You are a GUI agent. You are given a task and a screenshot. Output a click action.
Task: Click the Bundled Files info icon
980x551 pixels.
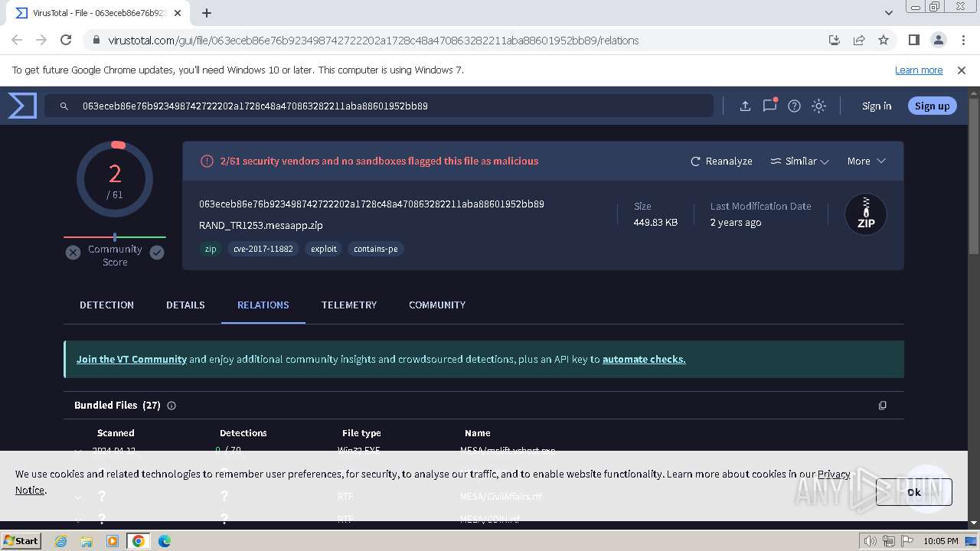pos(171,406)
